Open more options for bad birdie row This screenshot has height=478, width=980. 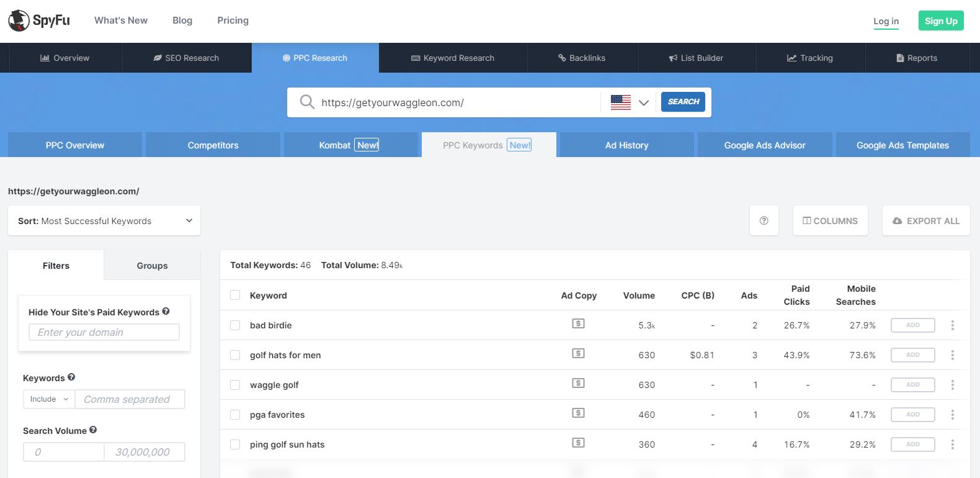(952, 325)
